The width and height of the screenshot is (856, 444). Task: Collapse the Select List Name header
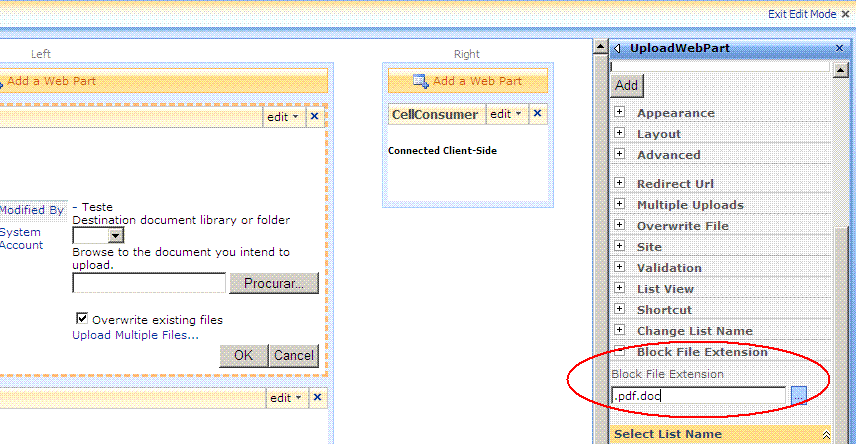(x=826, y=435)
